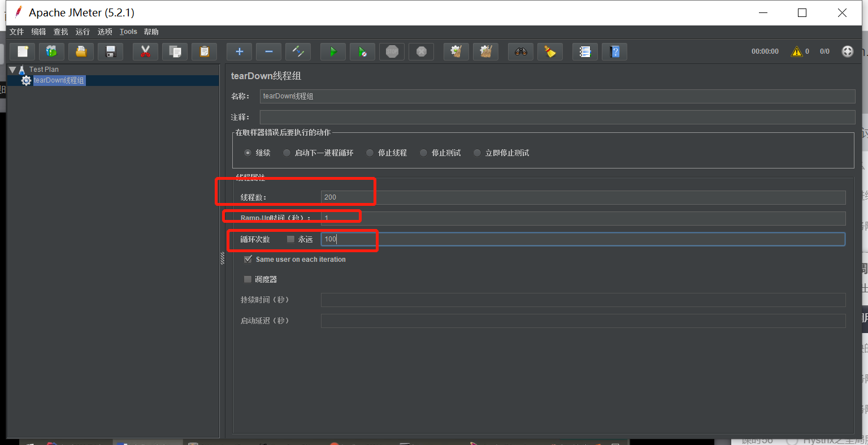Enable the 永远 loop forever checkbox
Image resolution: width=868 pixels, height=445 pixels.
click(x=291, y=239)
